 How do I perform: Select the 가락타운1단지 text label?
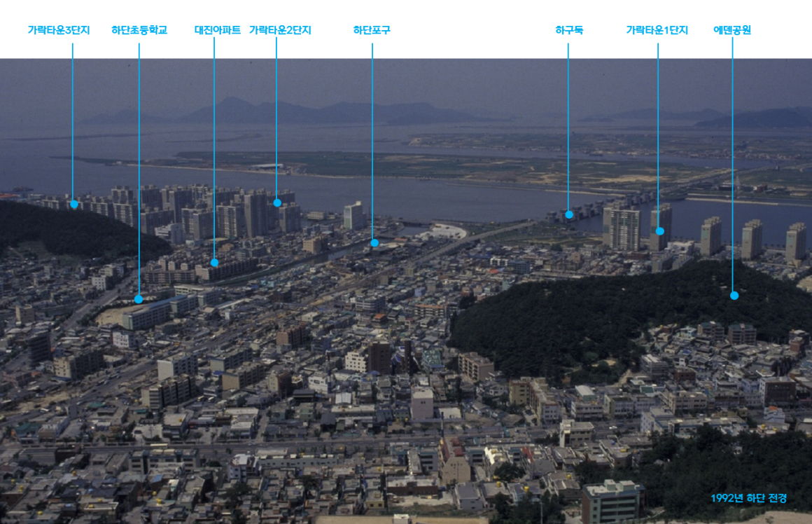[657, 30]
